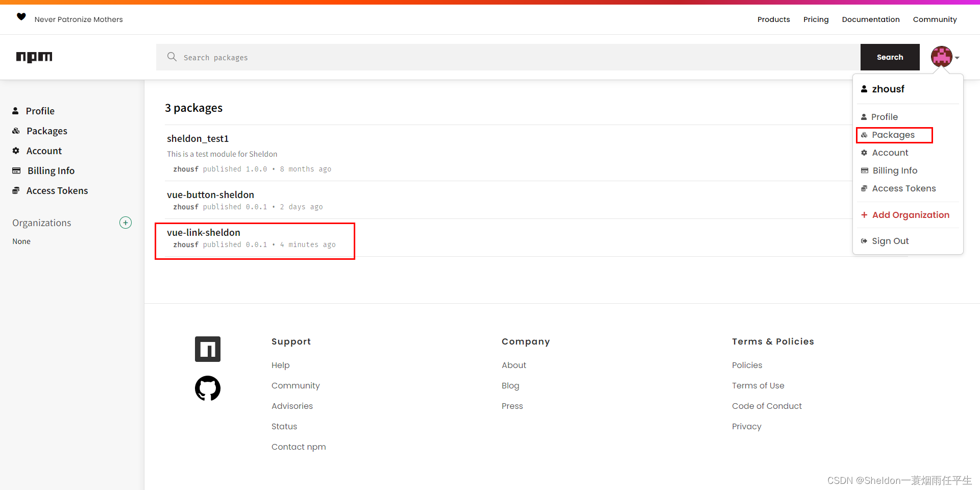Open sidebar Access Tokens link
The width and height of the screenshot is (980, 490).
57,190
